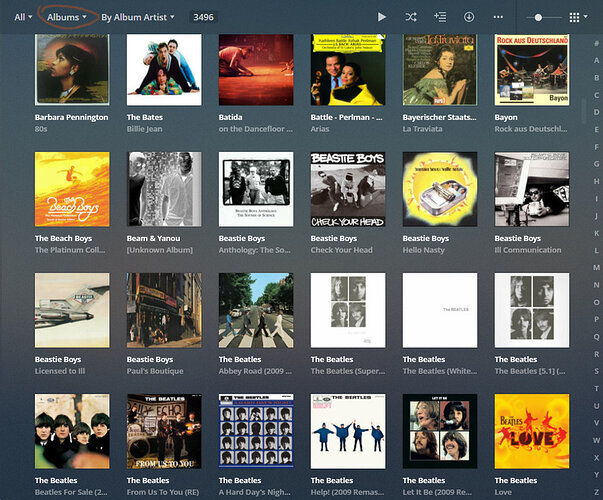Open Beastie Boys Anthology cover

pyautogui.click(x=256, y=189)
